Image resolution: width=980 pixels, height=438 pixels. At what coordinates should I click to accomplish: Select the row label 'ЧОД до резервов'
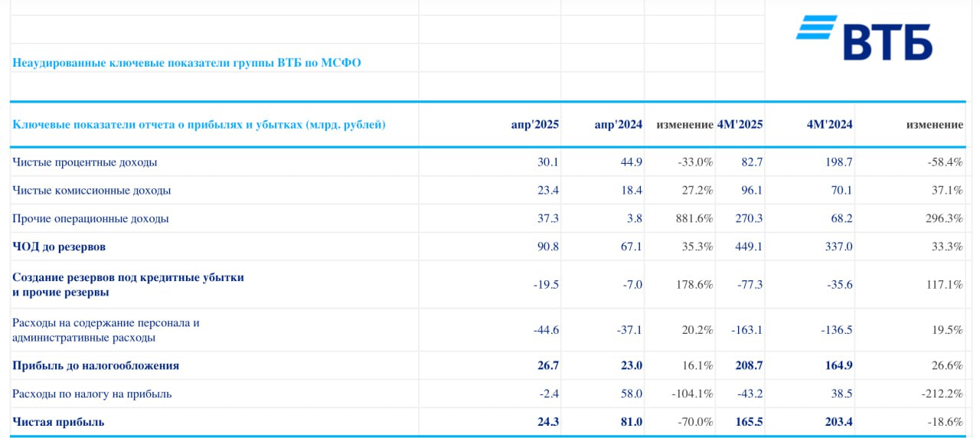59,247
